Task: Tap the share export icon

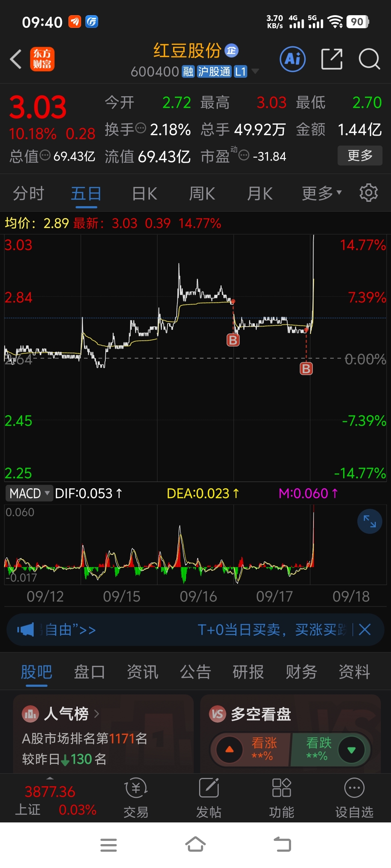Action: (332, 59)
